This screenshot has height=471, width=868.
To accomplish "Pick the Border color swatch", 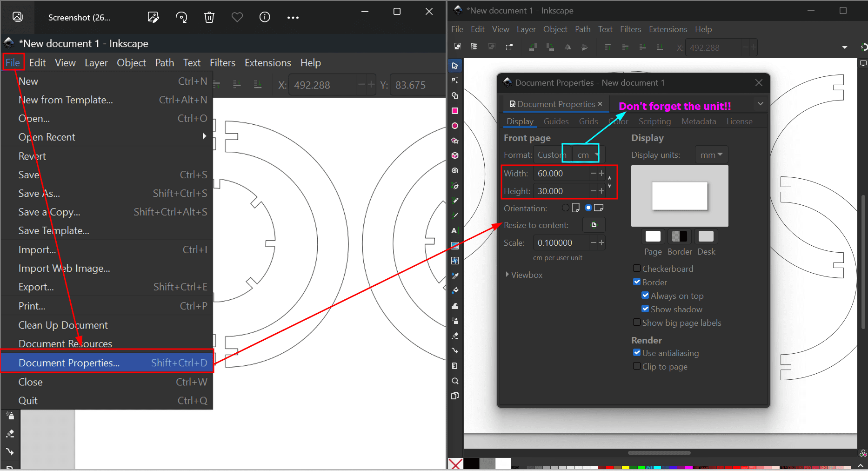I will [x=680, y=236].
